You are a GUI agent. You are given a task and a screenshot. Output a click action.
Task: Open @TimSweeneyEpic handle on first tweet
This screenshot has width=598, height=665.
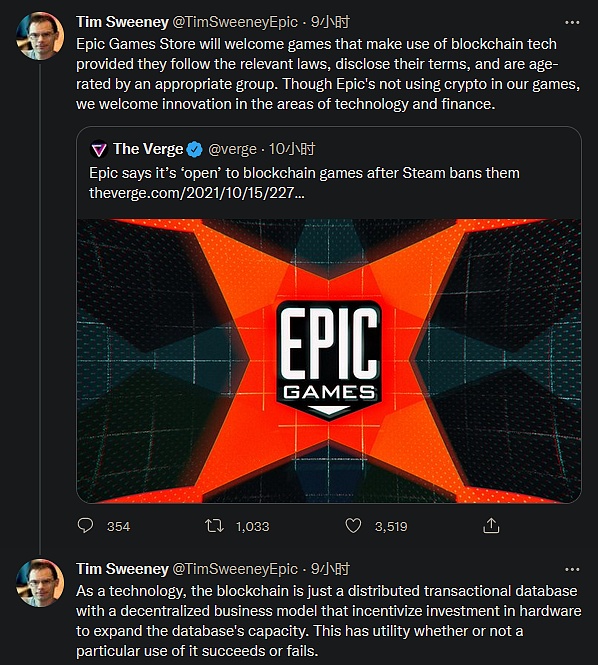pyautogui.click(x=235, y=22)
